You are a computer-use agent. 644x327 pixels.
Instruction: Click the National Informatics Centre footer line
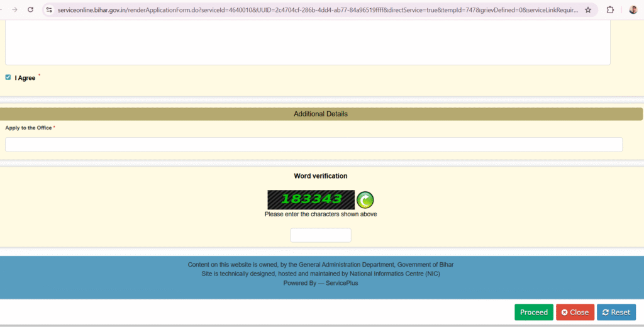click(x=321, y=274)
